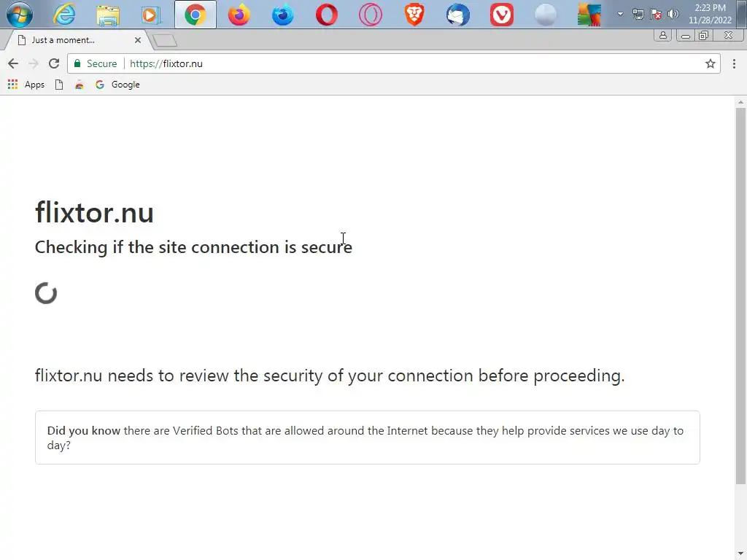Viewport: 747px width, 560px height.
Task: Click the page's vertical scrollbar thumb
Action: (x=740, y=295)
